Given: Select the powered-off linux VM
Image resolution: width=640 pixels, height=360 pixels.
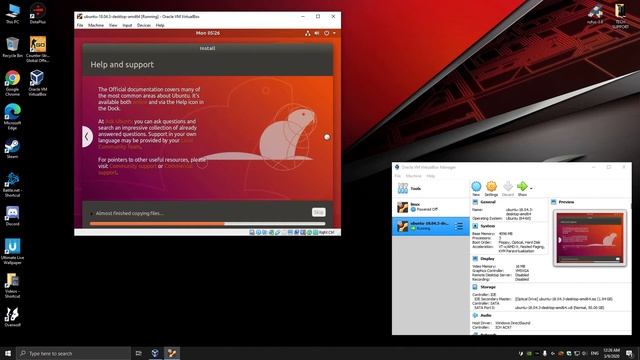Looking at the screenshot, I should 431,207.
